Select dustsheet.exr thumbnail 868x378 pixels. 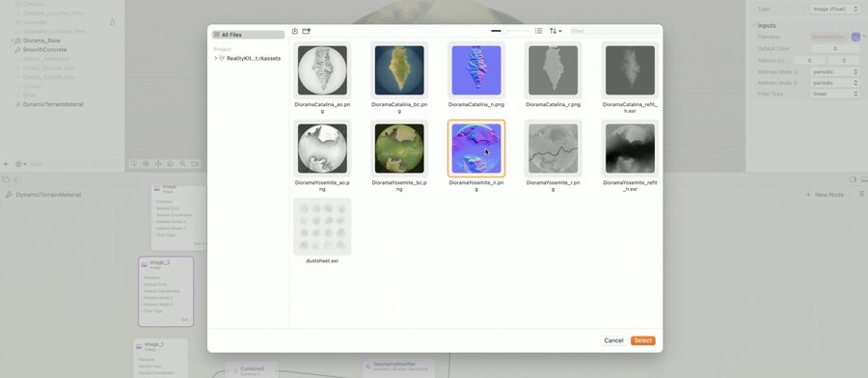322,227
